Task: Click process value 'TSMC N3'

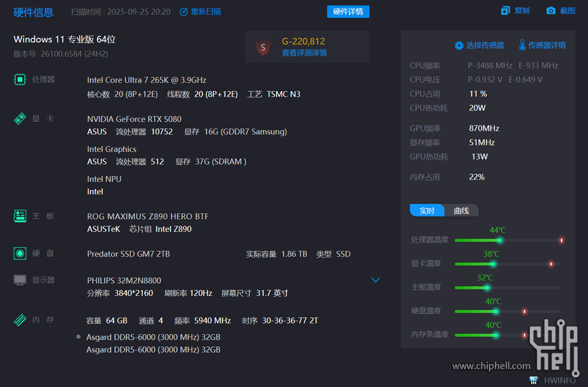Action: (x=283, y=94)
